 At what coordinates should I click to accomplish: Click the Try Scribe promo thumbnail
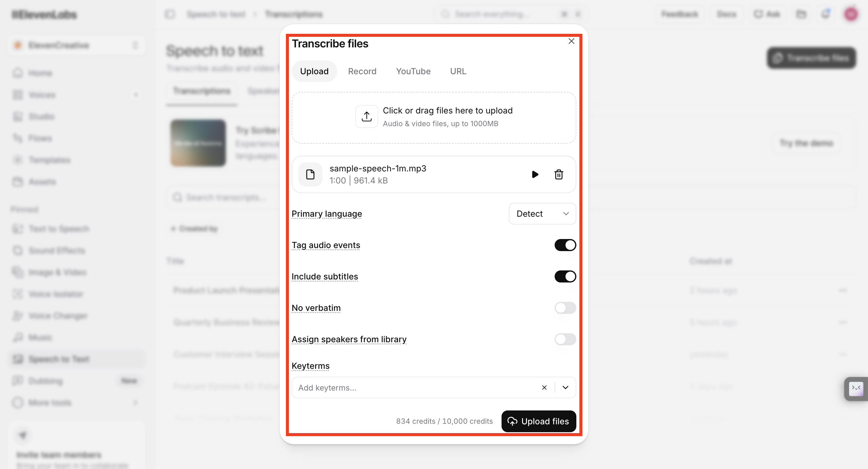click(198, 143)
